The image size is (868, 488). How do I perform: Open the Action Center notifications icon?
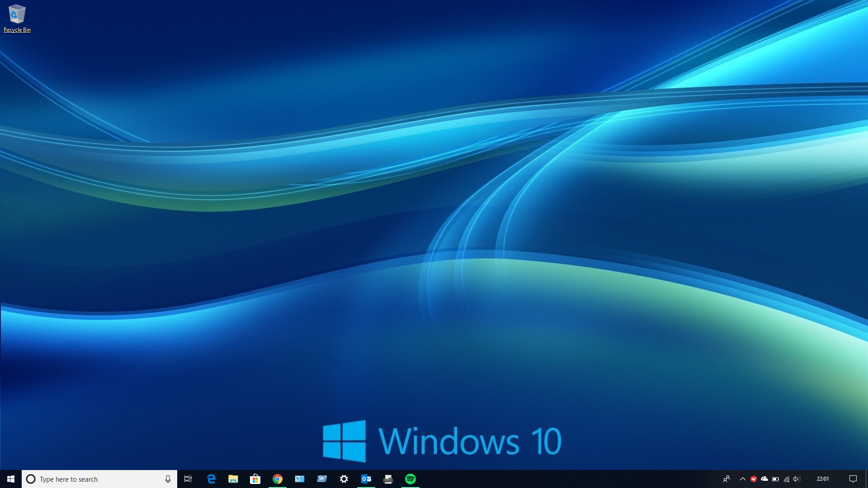click(853, 479)
